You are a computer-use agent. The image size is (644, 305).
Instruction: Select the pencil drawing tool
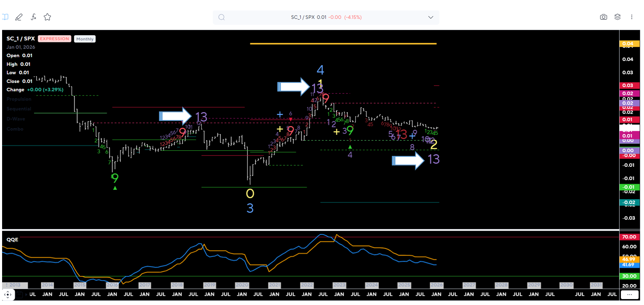coord(18,17)
